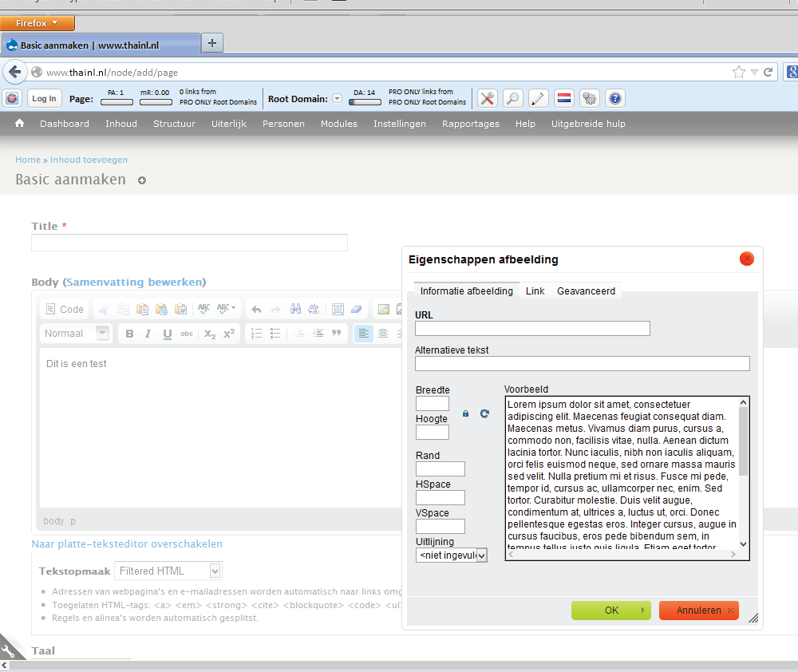Click the reset image size icon
798x672 pixels.
pyautogui.click(x=484, y=413)
